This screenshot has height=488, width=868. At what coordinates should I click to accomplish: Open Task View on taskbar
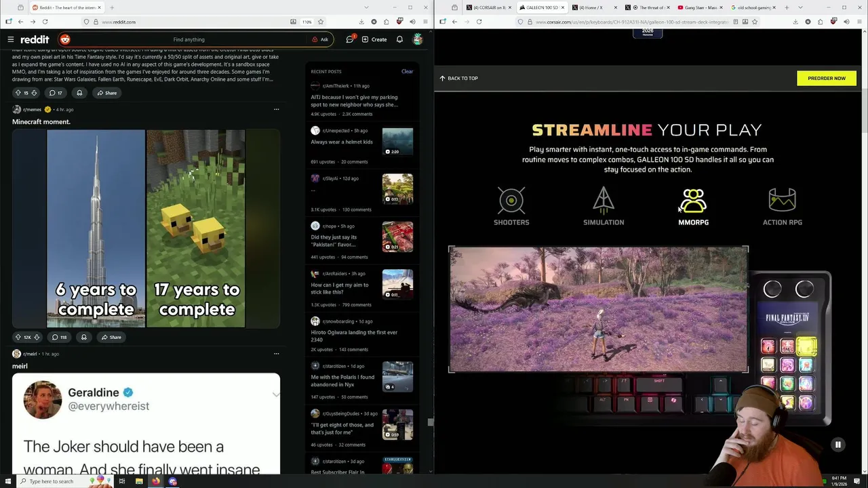coord(122,481)
